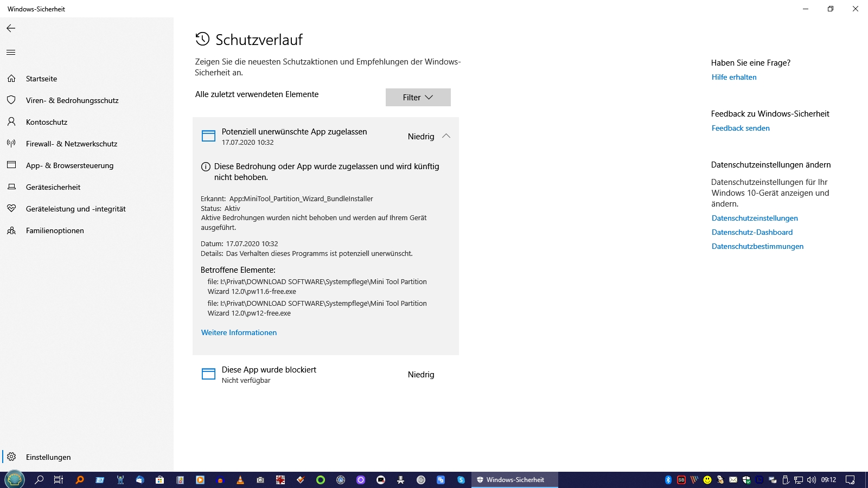Open Einstellungen at sidebar bottom
This screenshot has height=488, width=868.
click(48, 457)
